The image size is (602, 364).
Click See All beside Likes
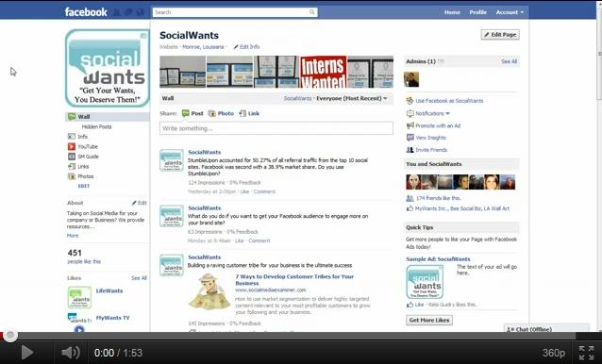[139, 278]
